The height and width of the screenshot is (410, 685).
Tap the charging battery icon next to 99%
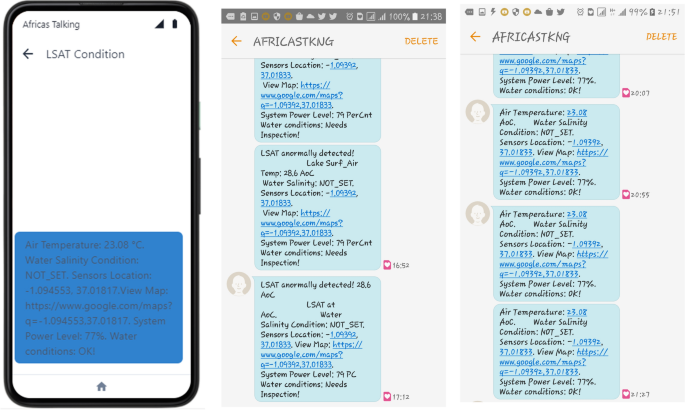point(653,12)
